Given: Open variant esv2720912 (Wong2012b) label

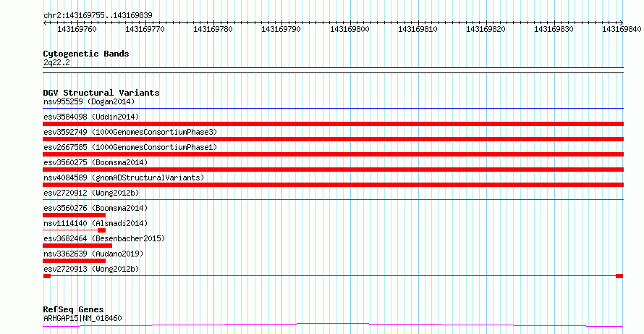Looking at the screenshot, I should 91,193.
